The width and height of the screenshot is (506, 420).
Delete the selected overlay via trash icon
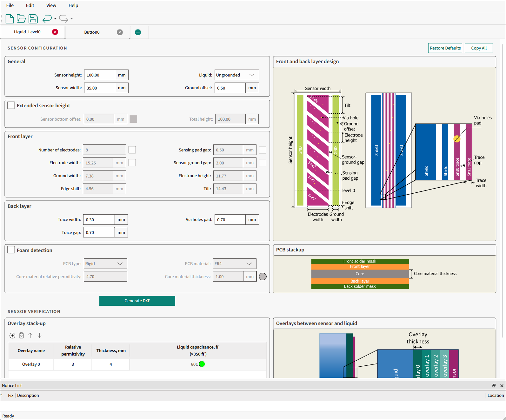point(21,336)
